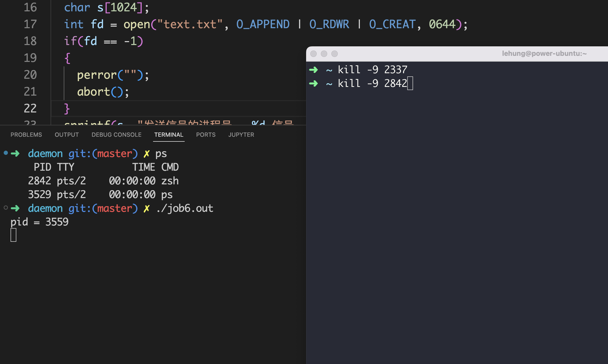Click the hollow status circle beside ./job6.out

coord(6,208)
